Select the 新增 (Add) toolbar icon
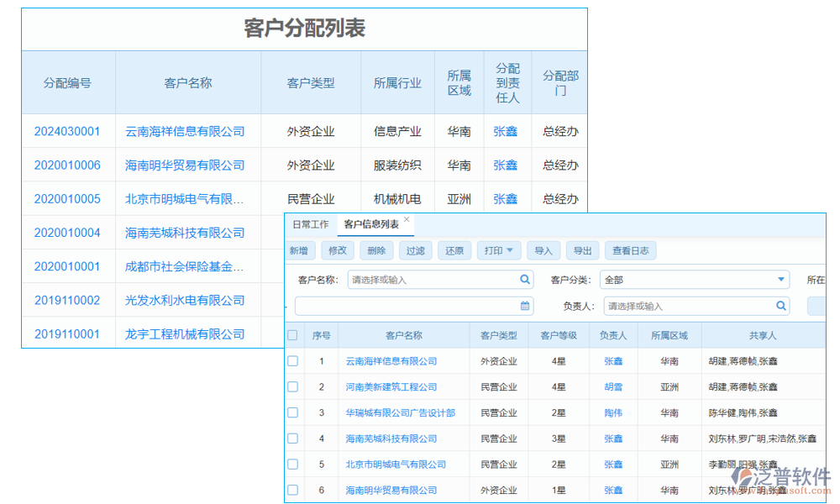Viewport: 840px width, 504px height. coord(301,249)
